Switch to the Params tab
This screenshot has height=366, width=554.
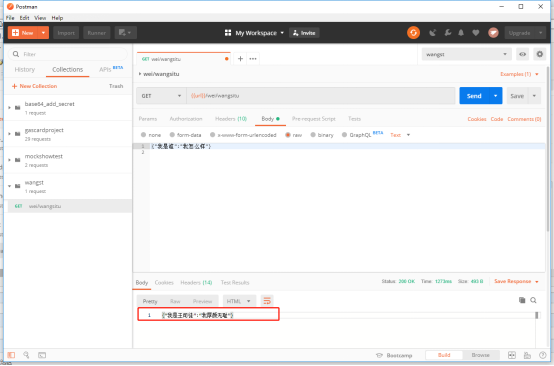148,119
